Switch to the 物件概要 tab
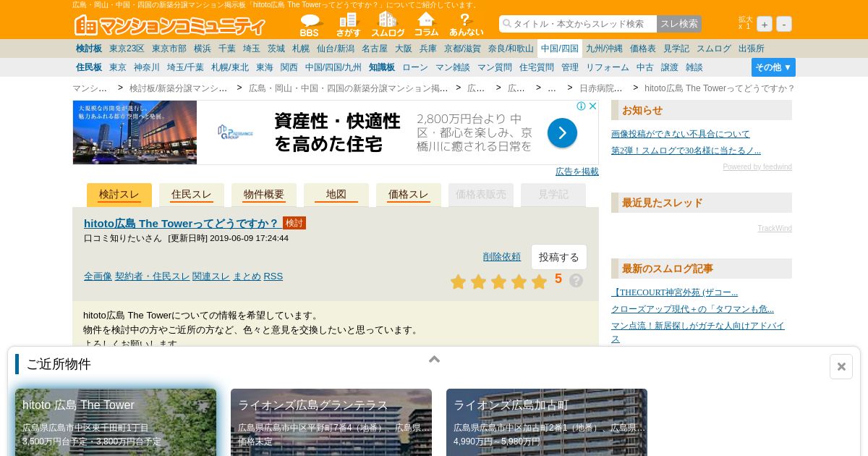868x456 pixels. (264, 195)
